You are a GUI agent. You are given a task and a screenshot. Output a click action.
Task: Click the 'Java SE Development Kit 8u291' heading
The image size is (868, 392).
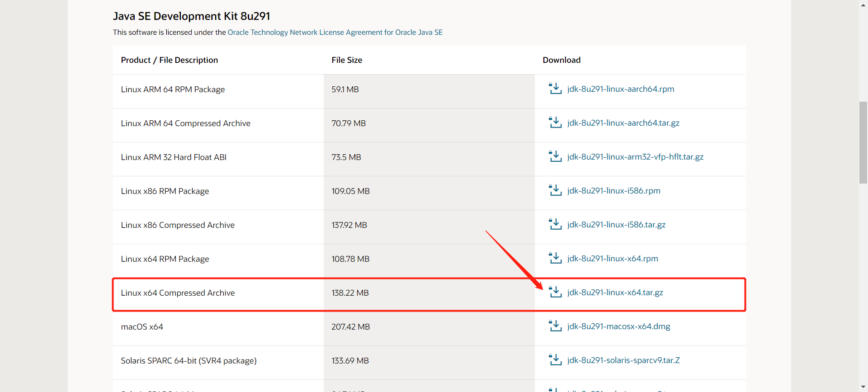pyautogui.click(x=191, y=16)
